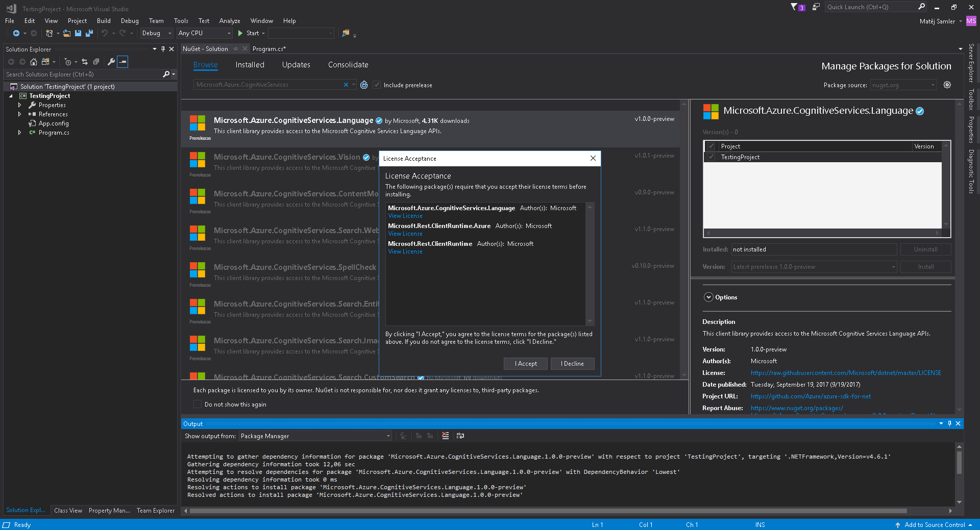Toggle Include prerelease checkbox
The image size is (980, 530).
377,85
